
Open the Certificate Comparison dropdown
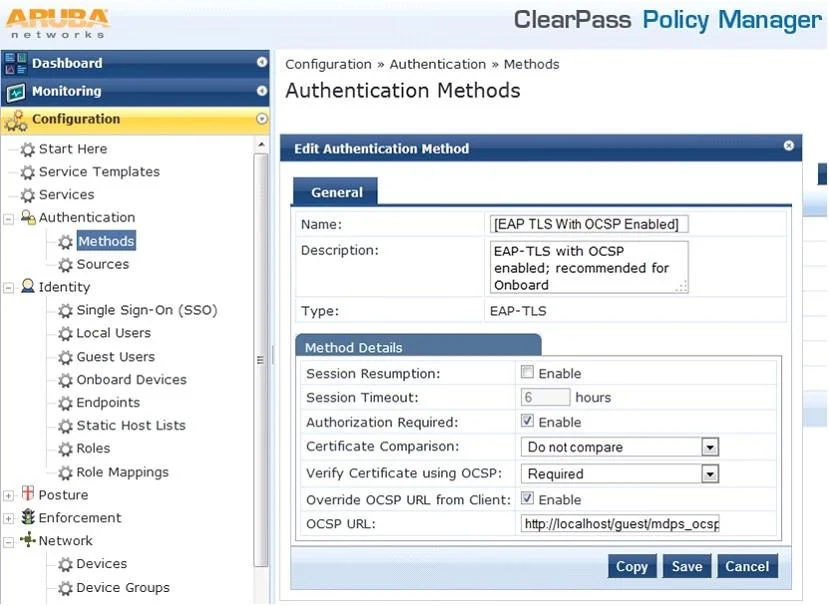(x=620, y=447)
